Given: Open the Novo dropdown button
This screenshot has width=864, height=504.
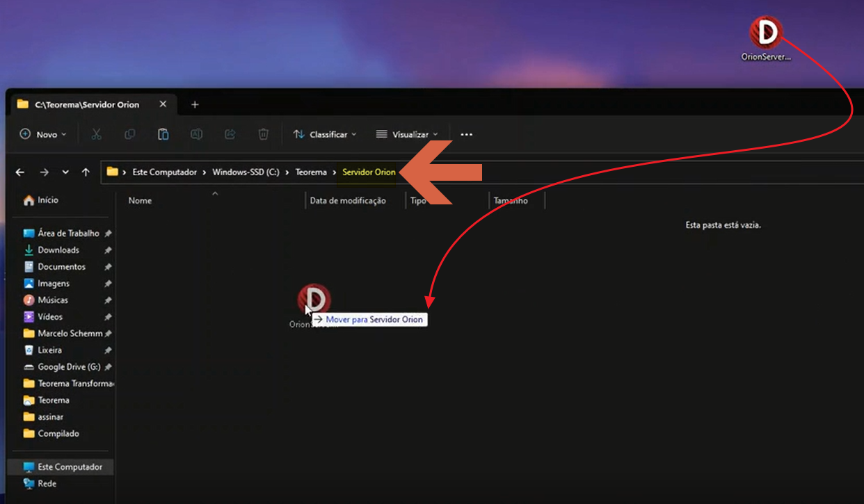Looking at the screenshot, I should pos(43,134).
